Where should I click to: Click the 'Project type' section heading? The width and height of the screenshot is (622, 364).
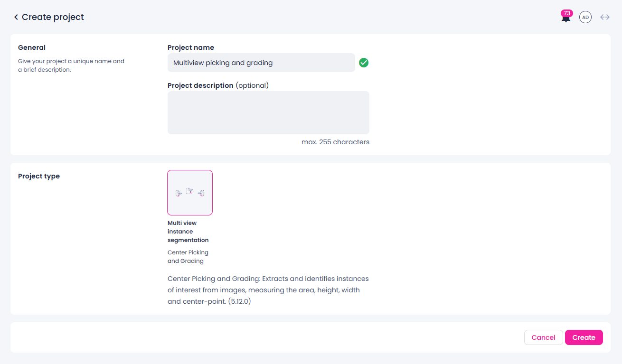(39, 176)
